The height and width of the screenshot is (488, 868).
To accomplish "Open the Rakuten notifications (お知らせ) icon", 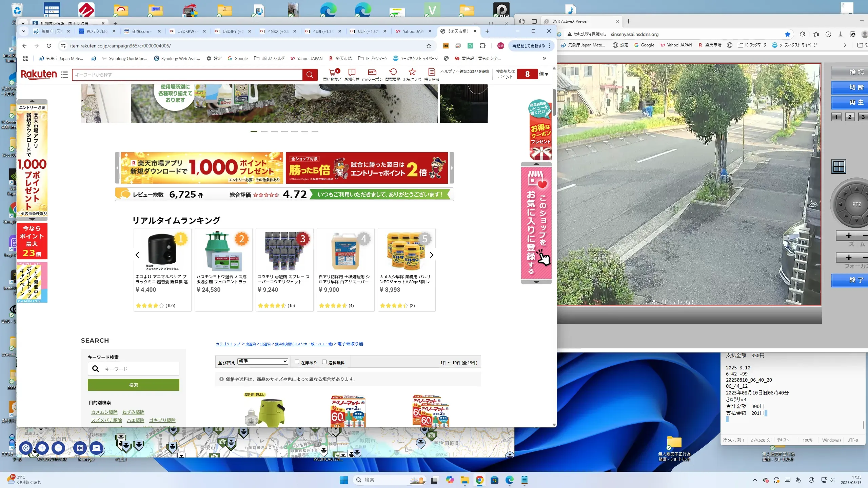I will click(x=352, y=73).
